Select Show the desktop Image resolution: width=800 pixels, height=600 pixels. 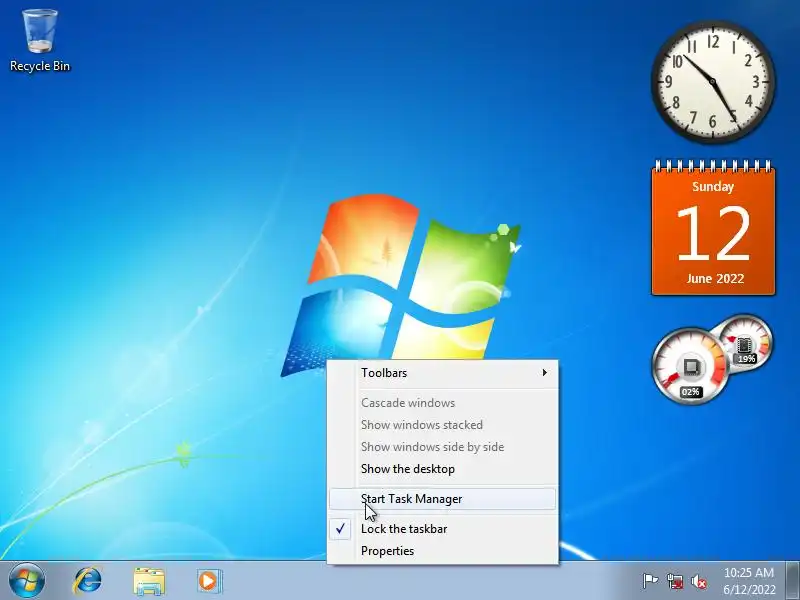pyautogui.click(x=442, y=469)
